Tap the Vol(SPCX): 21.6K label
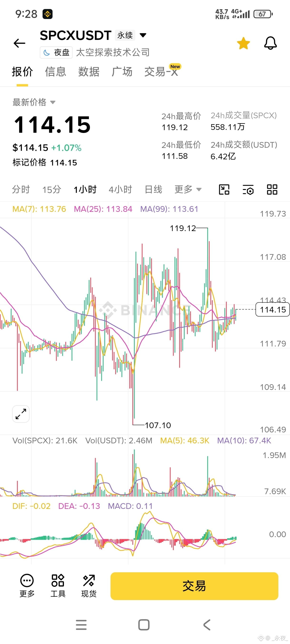The width and height of the screenshot is (290, 644). coord(45,440)
